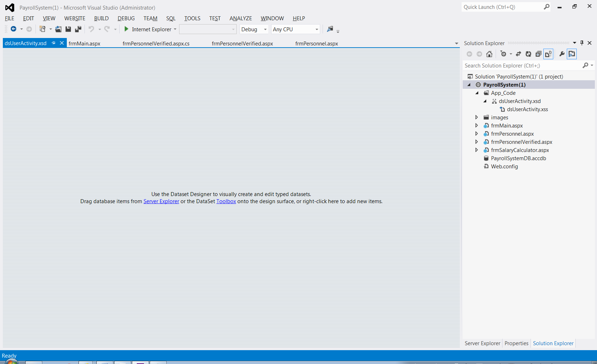The width and height of the screenshot is (597, 364).
Task: Switch to the frmMain.aspx tab
Action: tap(85, 43)
